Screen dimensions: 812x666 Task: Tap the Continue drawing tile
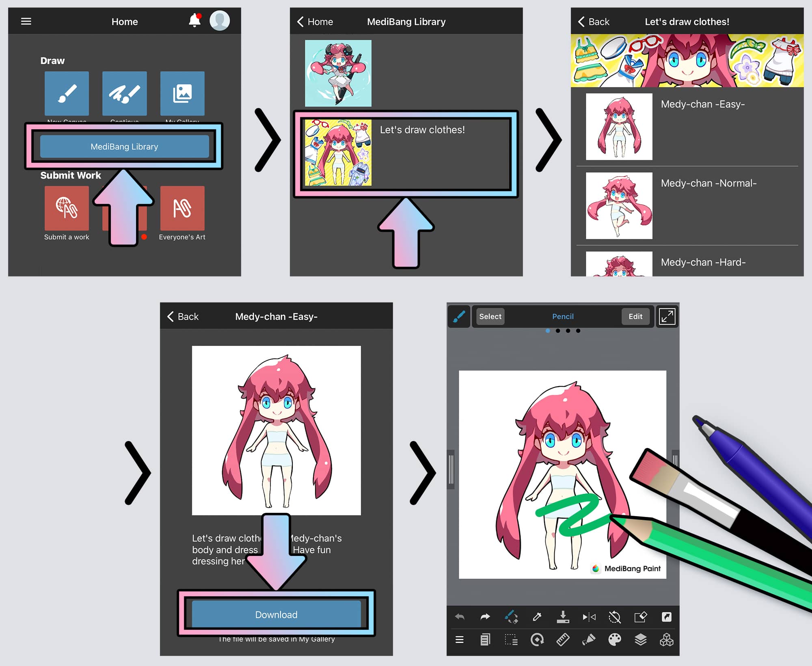point(125,93)
